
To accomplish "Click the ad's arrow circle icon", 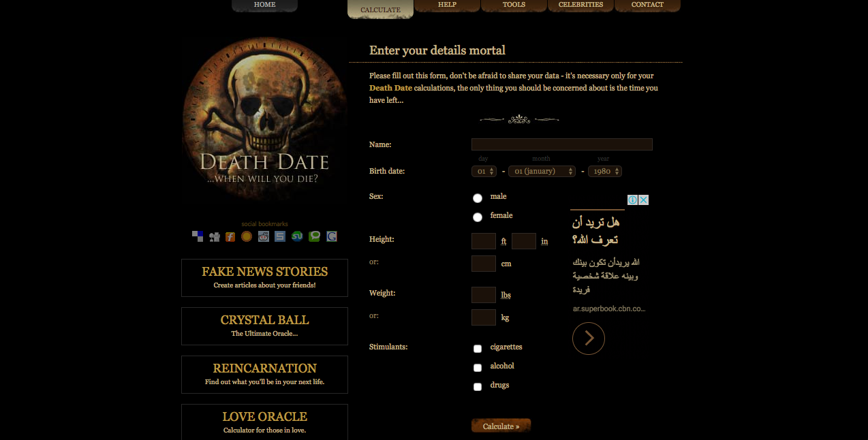I will pyautogui.click(x=589, y=338).
